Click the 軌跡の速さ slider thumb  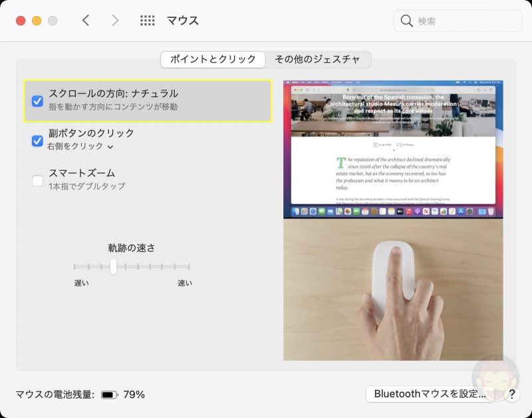coord(113,266)
